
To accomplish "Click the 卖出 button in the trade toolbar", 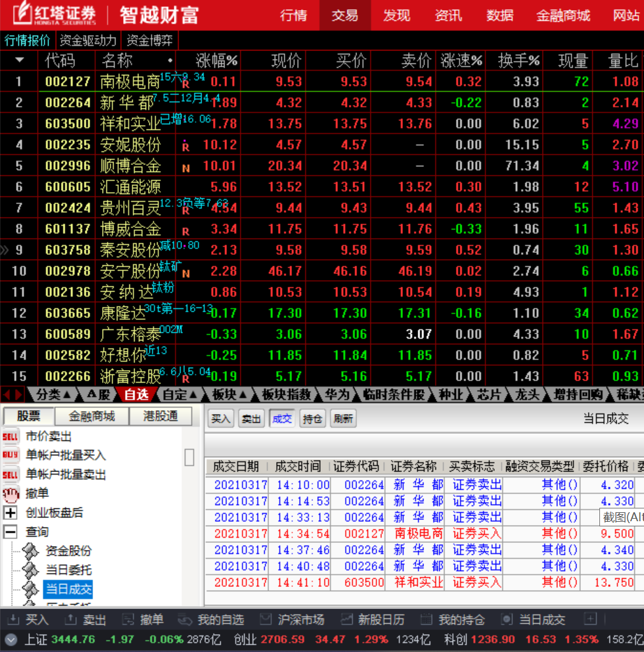I will (251, 419).
